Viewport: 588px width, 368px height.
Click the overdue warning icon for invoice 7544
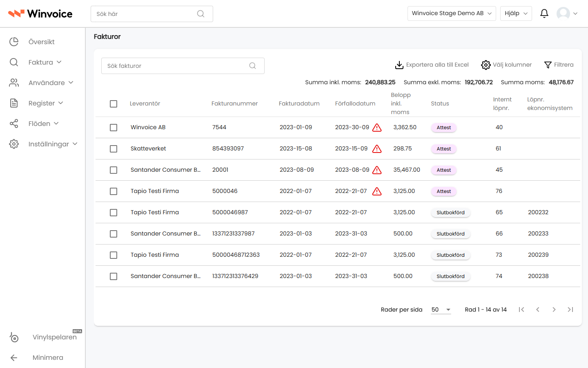pyautogui.click(x=377, y=128)
